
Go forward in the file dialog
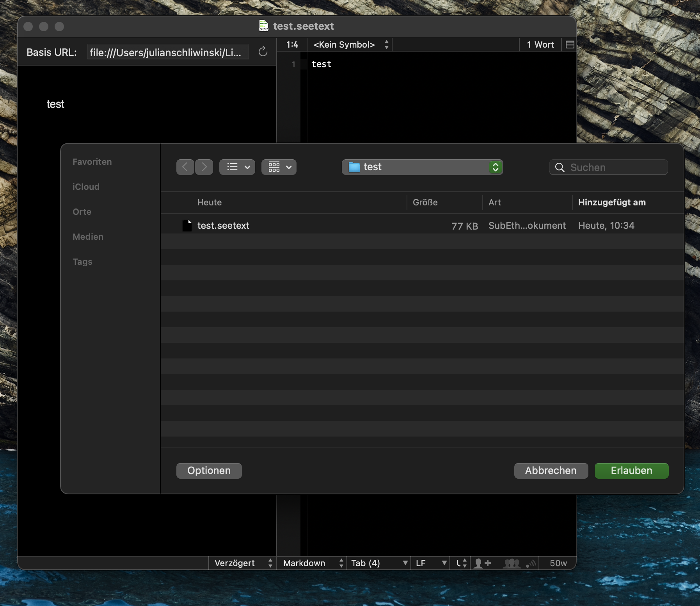point(204,167)
